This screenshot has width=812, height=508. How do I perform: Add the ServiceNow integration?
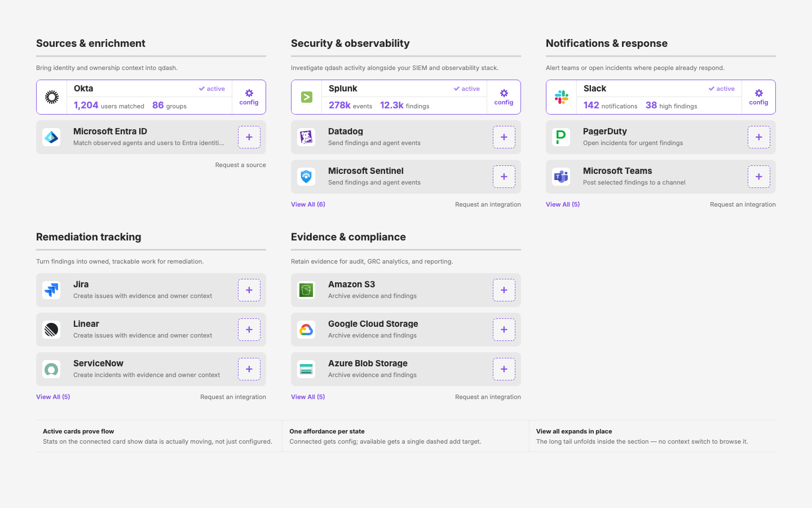(x=249, y=369)
